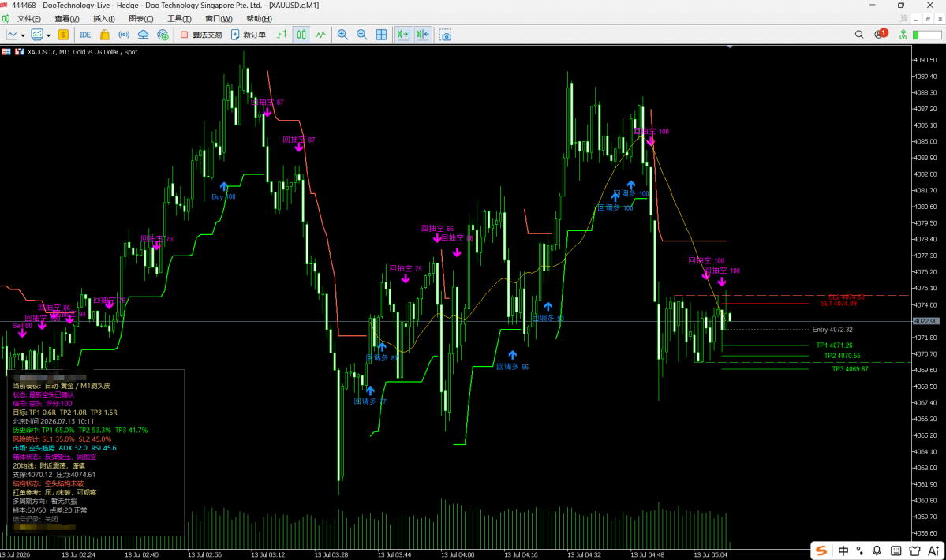Click the current price label 4072.90

(x=925, y=321)
